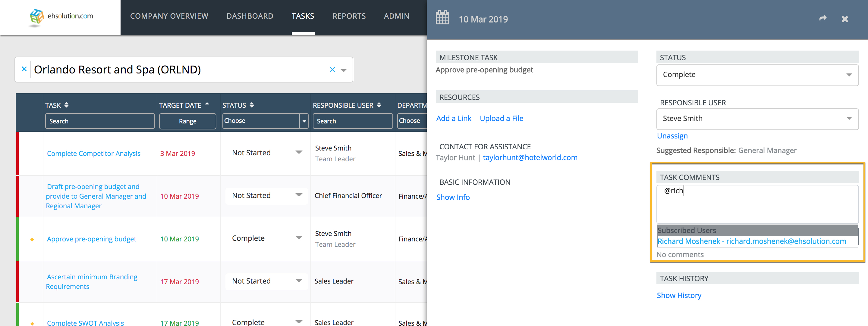Viewport: 868px width, 326px height.
Task: Click the Unassign link
Action: click(672, 136)
